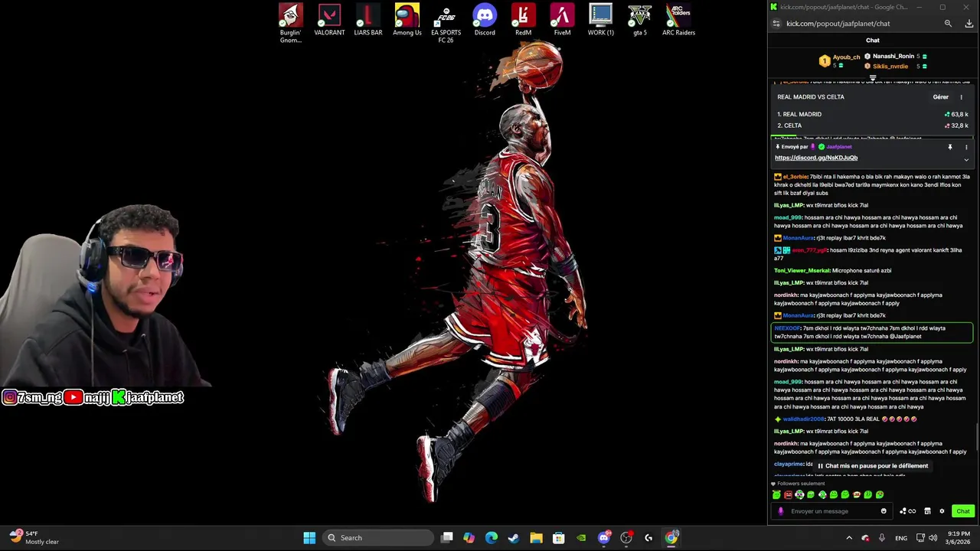The image size is (980, 551).
Task: Open the Microsoft Edge taskbar icon
Action: [x=492, y=538]
